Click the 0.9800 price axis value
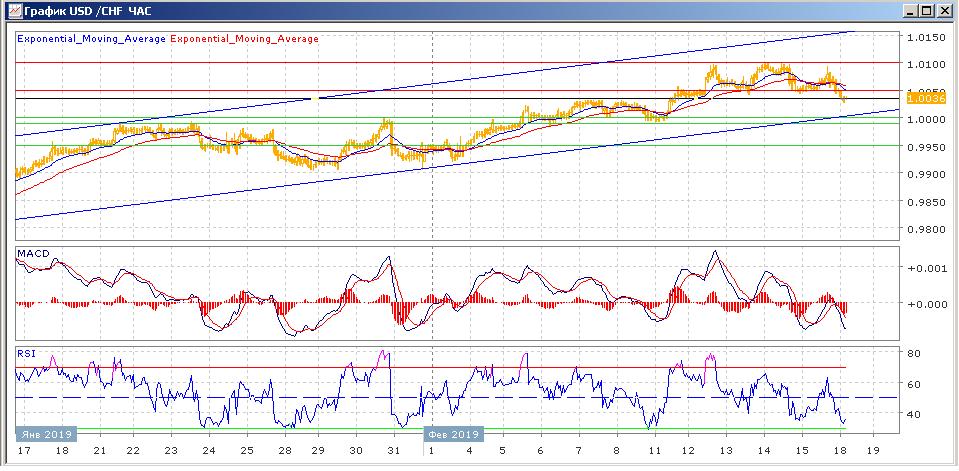The width and height of the screenshot is (959, 471). point(926,229)
